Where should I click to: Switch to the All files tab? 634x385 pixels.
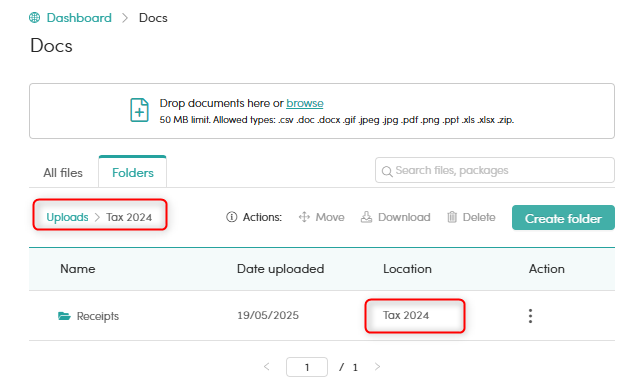(63, 173)
